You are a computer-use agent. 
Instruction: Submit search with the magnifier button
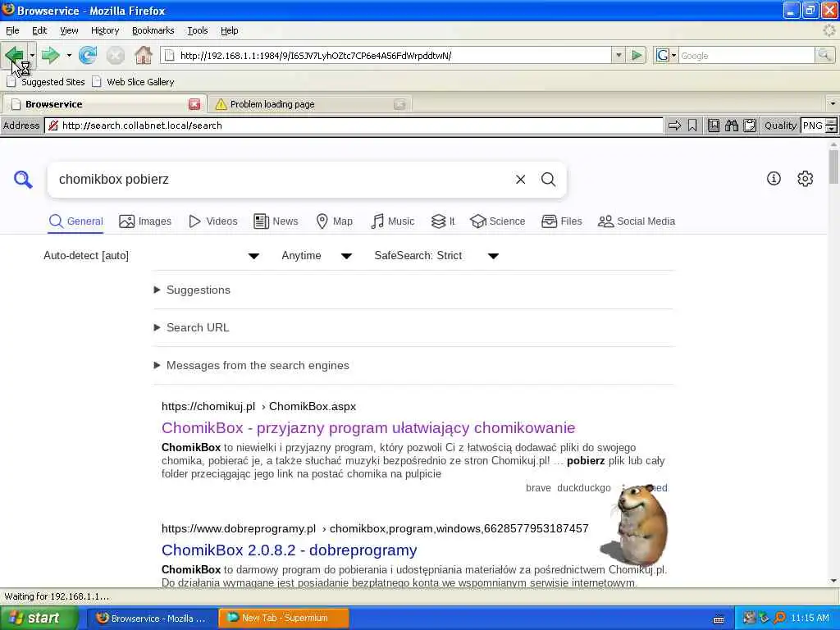tap(548, 180)
